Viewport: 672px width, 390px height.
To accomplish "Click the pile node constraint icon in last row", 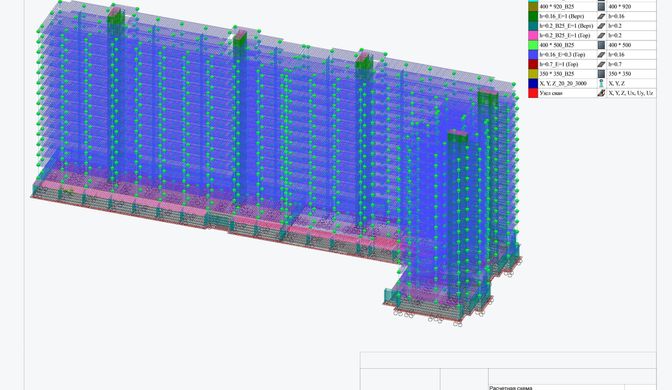I will (601, 93).
